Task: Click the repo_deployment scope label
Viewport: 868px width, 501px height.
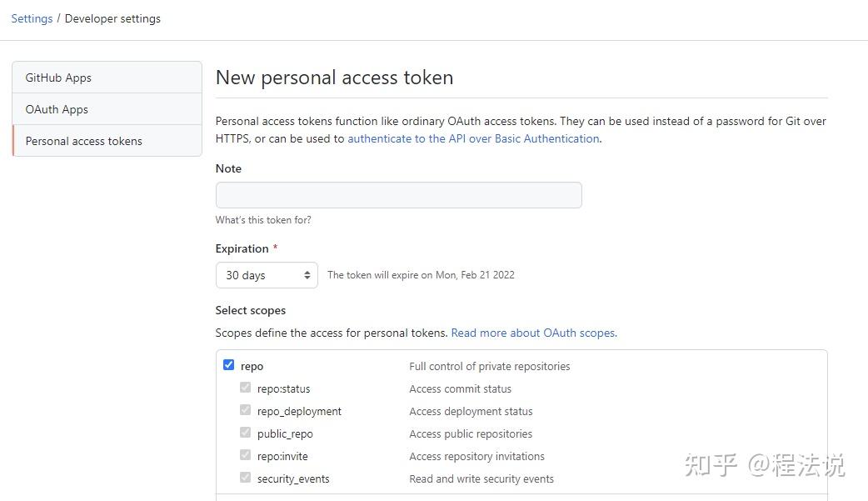Action: [299, 411]
